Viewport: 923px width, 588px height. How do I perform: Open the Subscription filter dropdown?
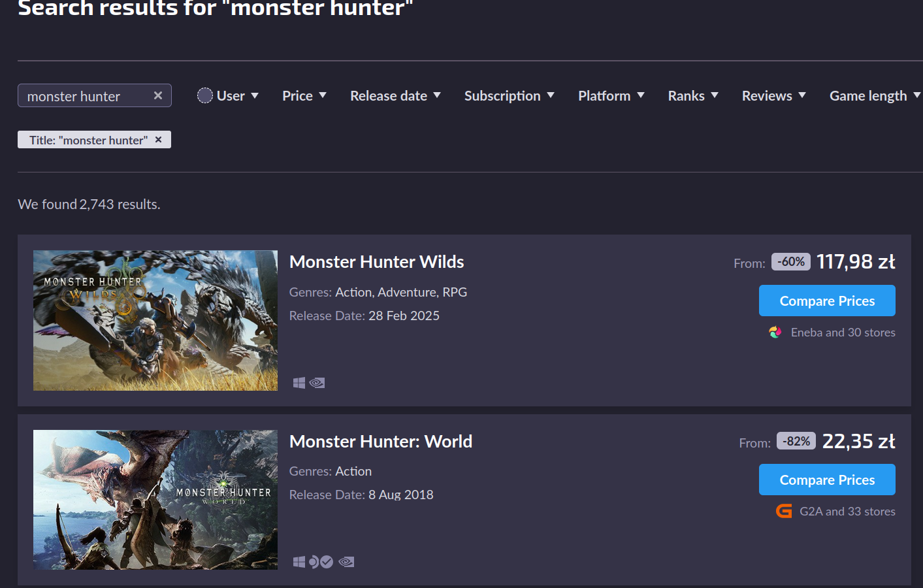click(x=510, y=96)
